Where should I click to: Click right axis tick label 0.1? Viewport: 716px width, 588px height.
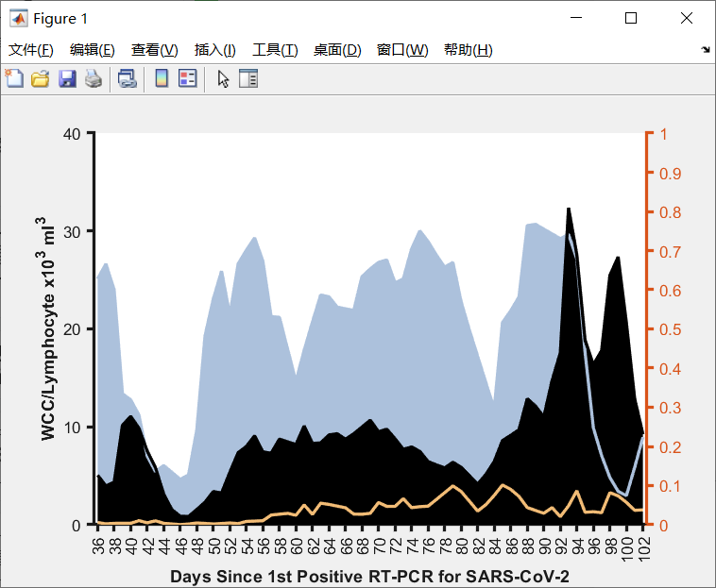pyautogui.click(x=671, y=486)
